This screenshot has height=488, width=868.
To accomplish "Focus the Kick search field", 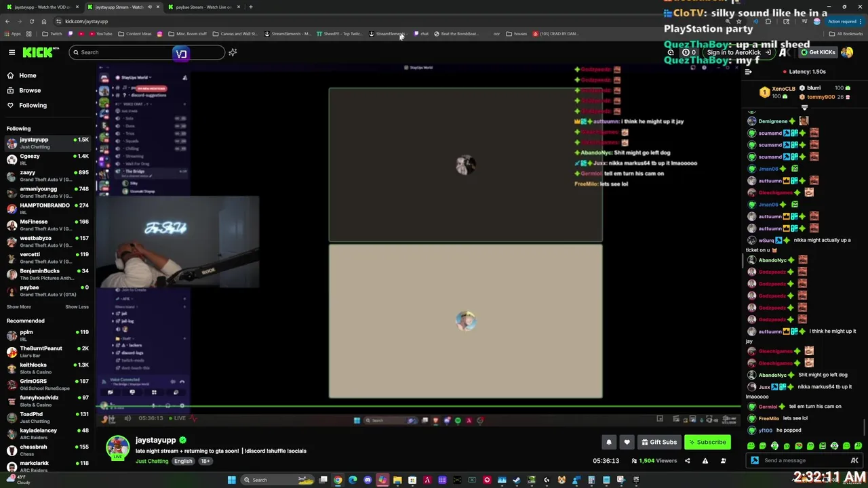I will coord(146,52).
